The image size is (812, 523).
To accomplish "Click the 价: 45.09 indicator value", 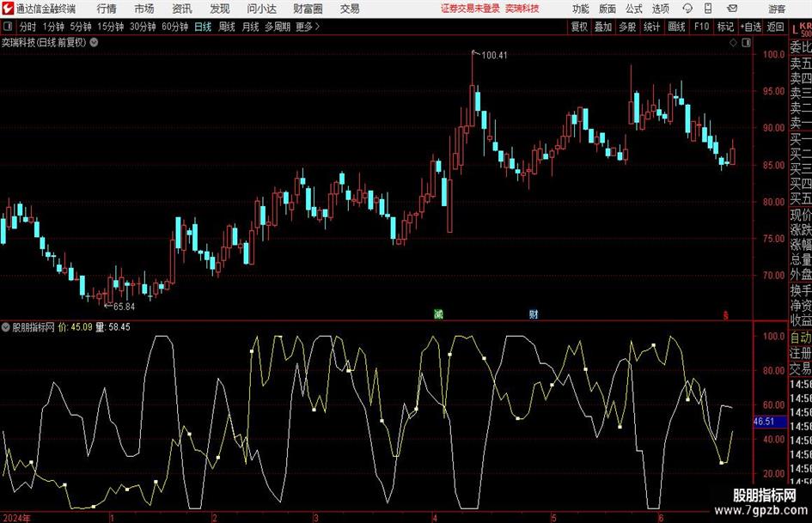I will pyautogui.click(x=75, y=326).
